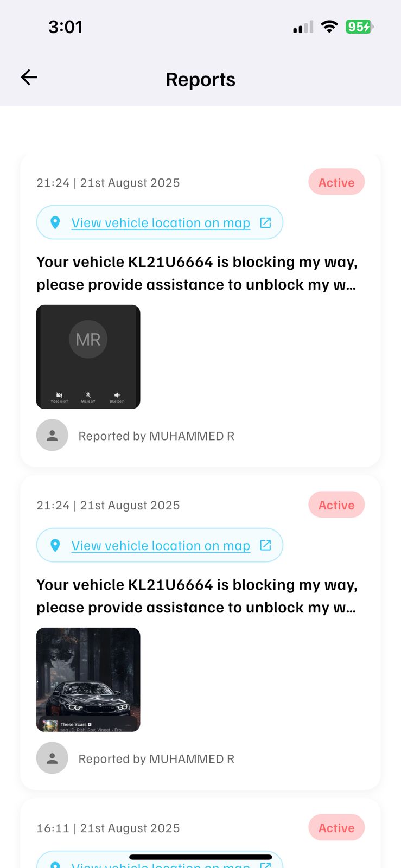Image resolution: width=401 pixels, height=868 pixels.
Task: Click the location pin in first report
Action: 55,222
